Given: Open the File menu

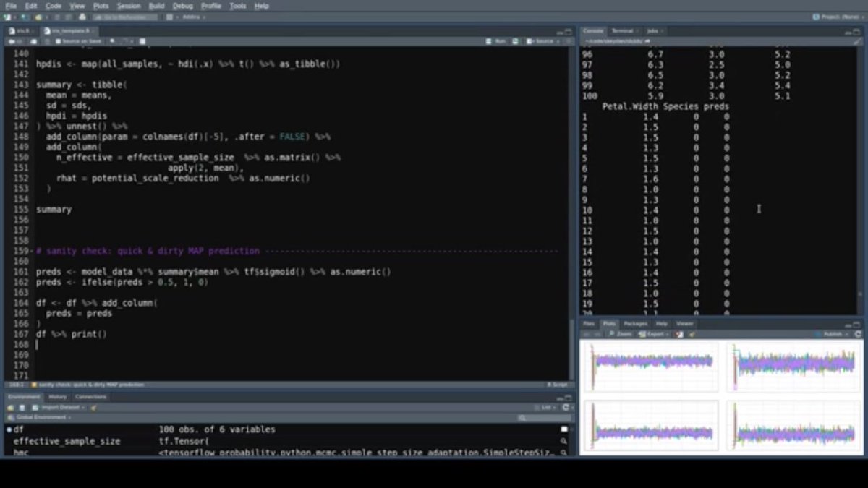Looking at the screenshot, I should [x=10, y=6].
